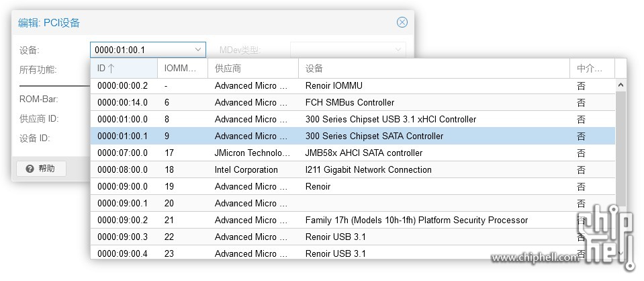The image size is (644, 281).
Task: Click 否 in the FCH SMBus row
Action: click(581, 102)
